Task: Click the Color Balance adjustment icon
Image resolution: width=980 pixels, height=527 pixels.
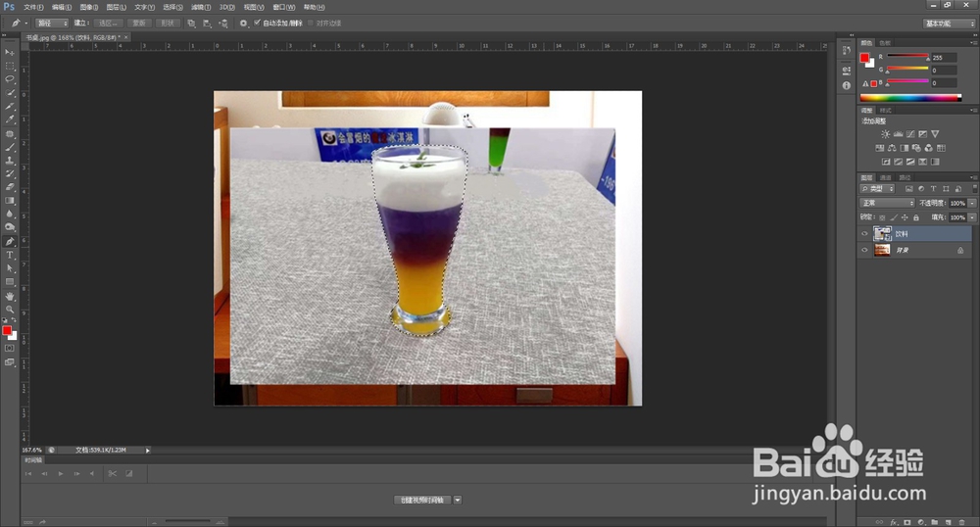Action: coord(891,148)
